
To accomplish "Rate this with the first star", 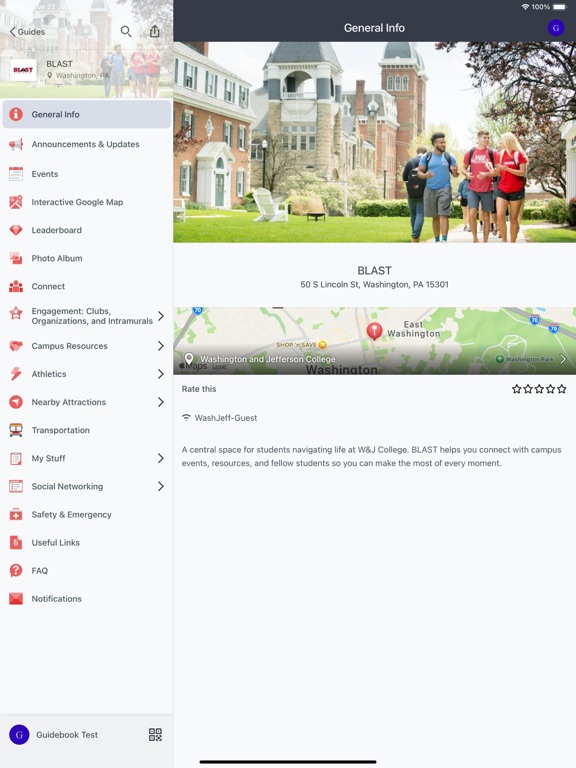I will click(516, 389).
